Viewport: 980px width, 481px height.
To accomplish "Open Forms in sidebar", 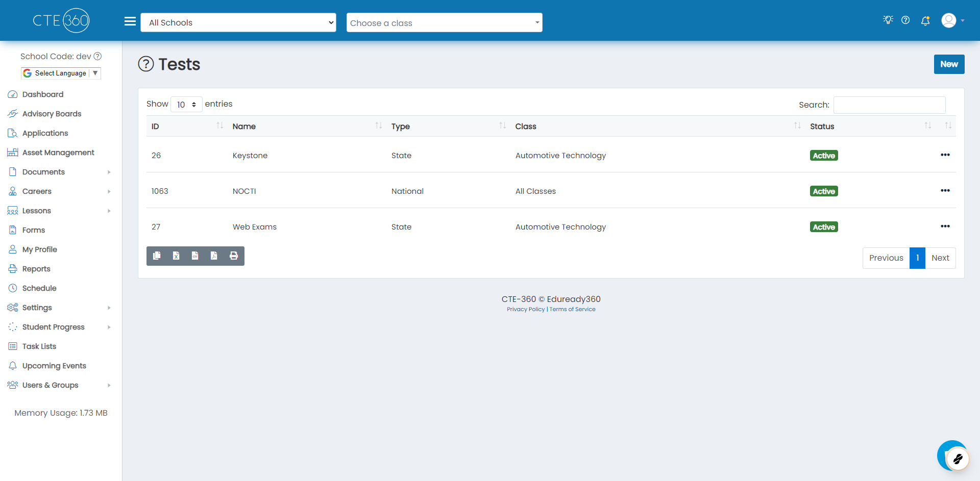I will pyautogui.click(x=34, y=230).
